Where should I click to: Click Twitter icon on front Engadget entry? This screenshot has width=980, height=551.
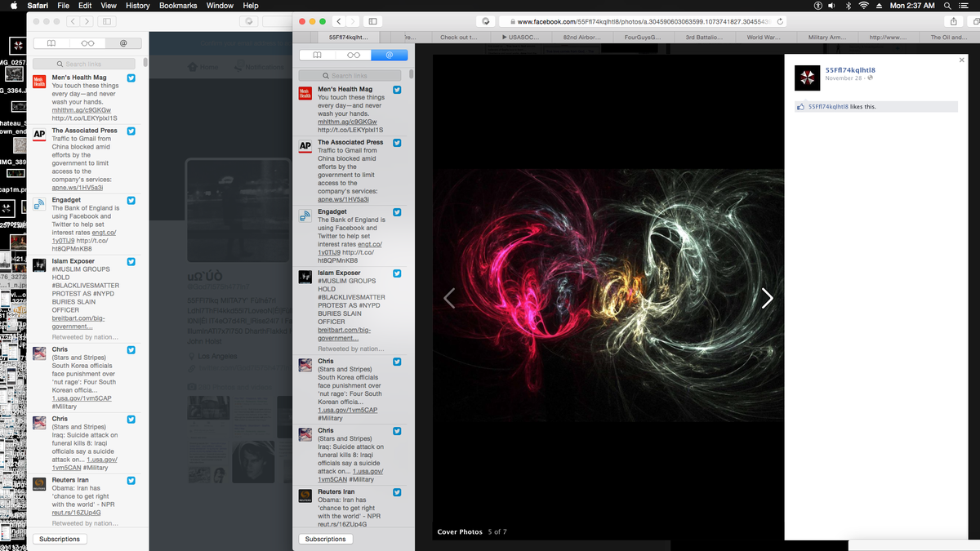[397, 212]
